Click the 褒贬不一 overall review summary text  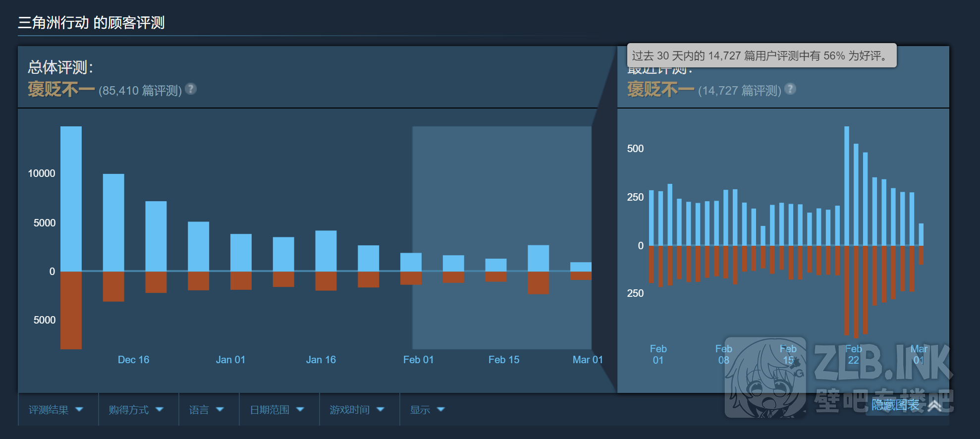coord(61,90)
